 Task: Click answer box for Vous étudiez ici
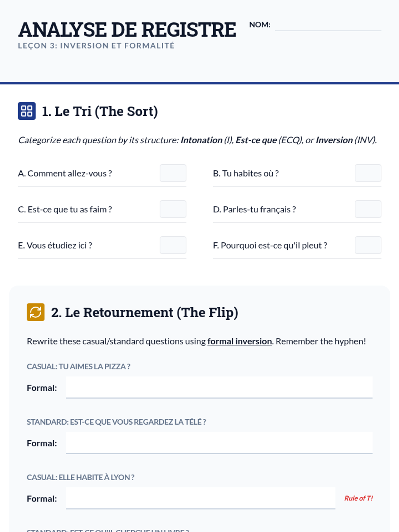point(173,245)
